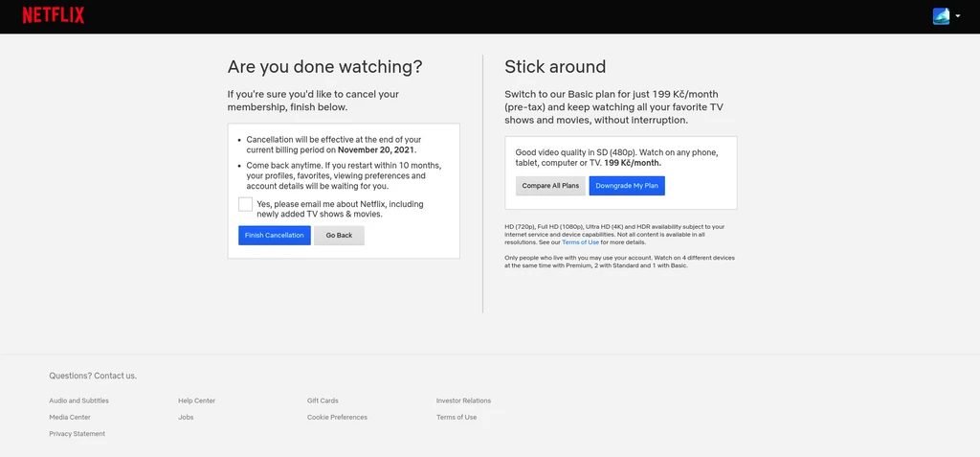980x457 pixels.
Task: Open Audio and Subtitles footer link
Action: 78,400
